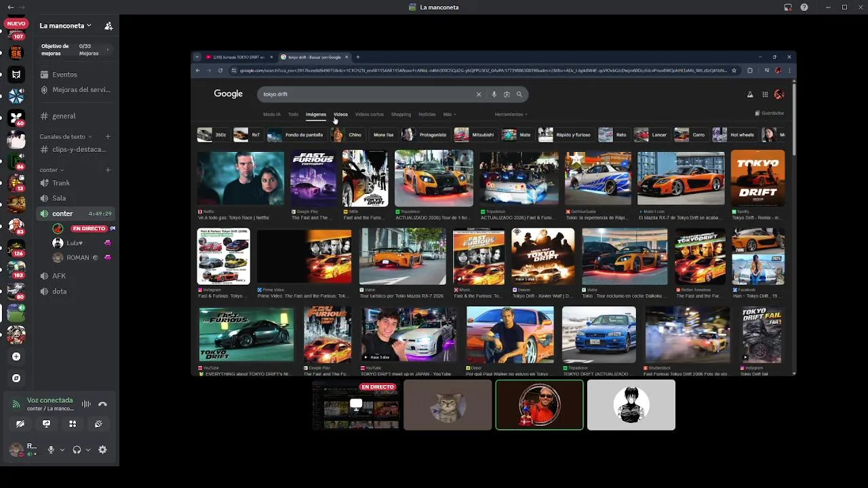Join the Sala voice channel
The width and height of the screenshot is (868, 488).
click(x=75, y=198)
